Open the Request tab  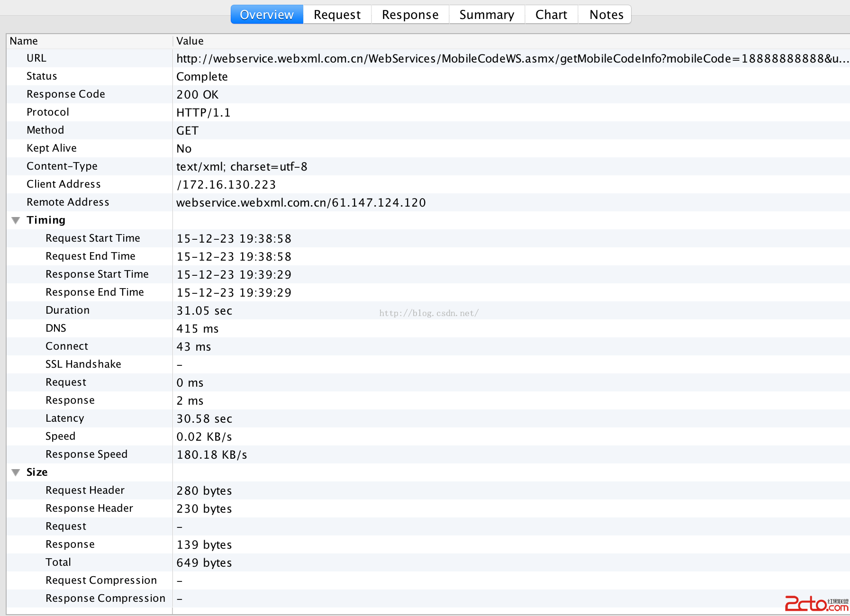[337, 15]
